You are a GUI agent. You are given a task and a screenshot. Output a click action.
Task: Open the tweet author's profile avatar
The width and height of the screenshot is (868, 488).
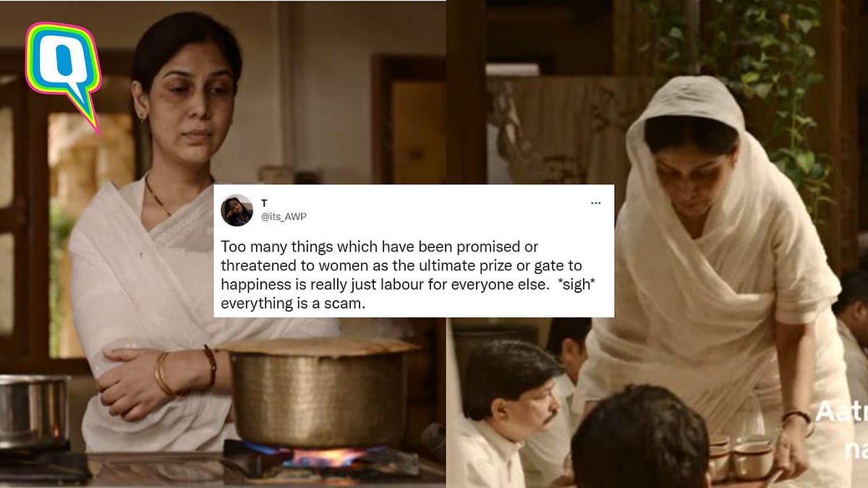click(237, 210)
